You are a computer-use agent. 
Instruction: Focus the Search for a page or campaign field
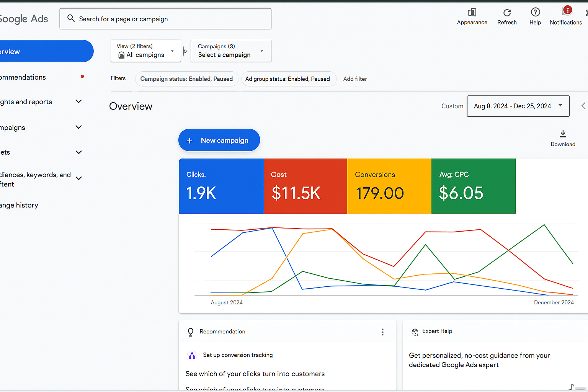(x=165, y=19)
